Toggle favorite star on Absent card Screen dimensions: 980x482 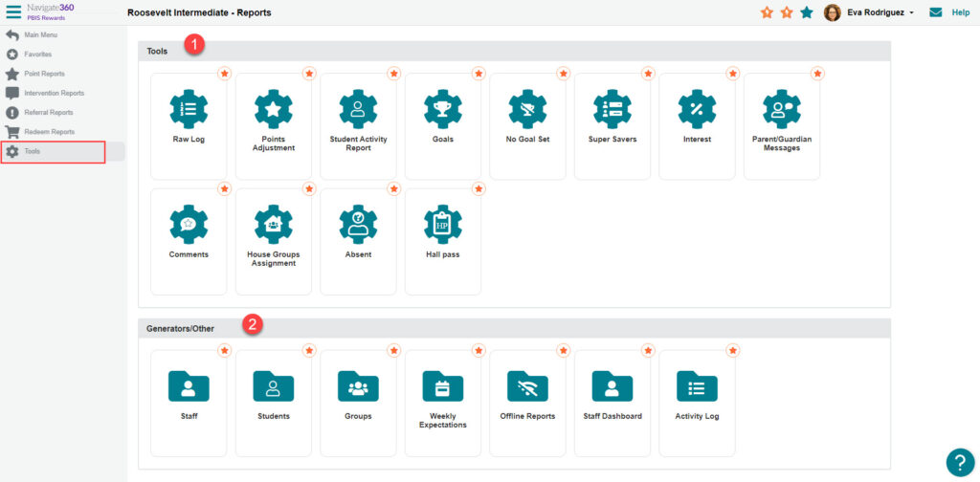coord(393,188)
